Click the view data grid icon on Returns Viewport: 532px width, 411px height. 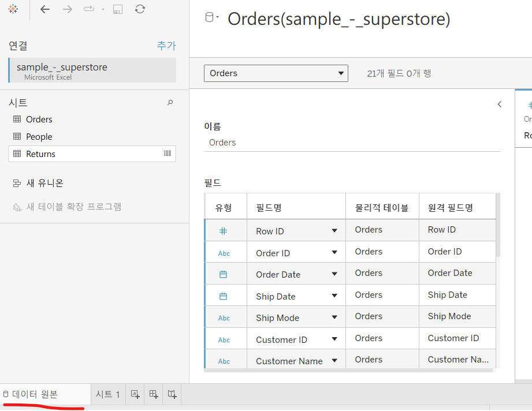(x=168, y=154)
